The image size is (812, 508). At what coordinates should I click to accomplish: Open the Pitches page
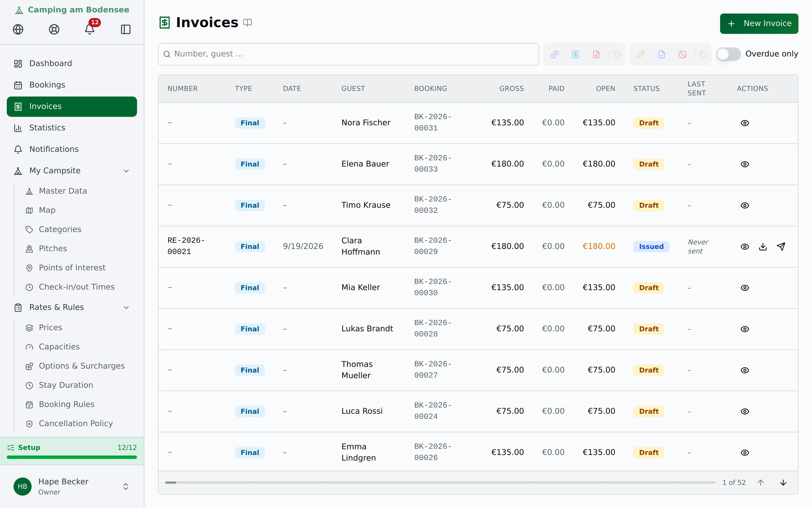78,249
